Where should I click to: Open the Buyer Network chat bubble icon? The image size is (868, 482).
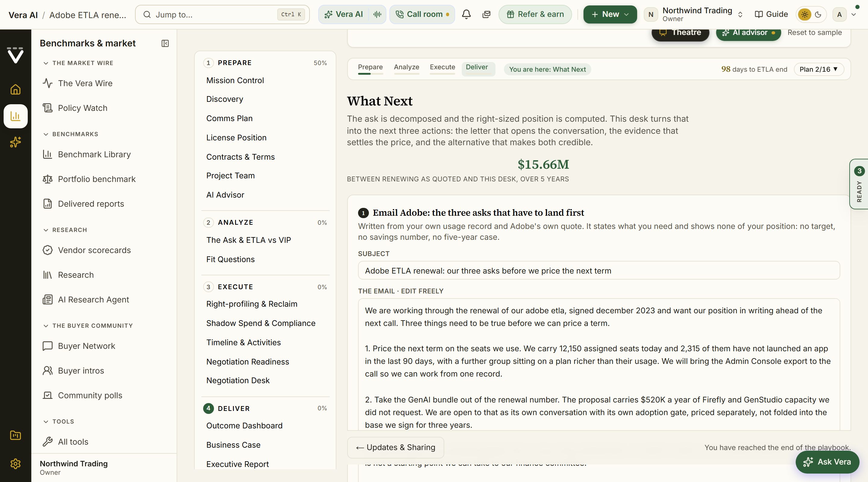(x=48, y=346)
